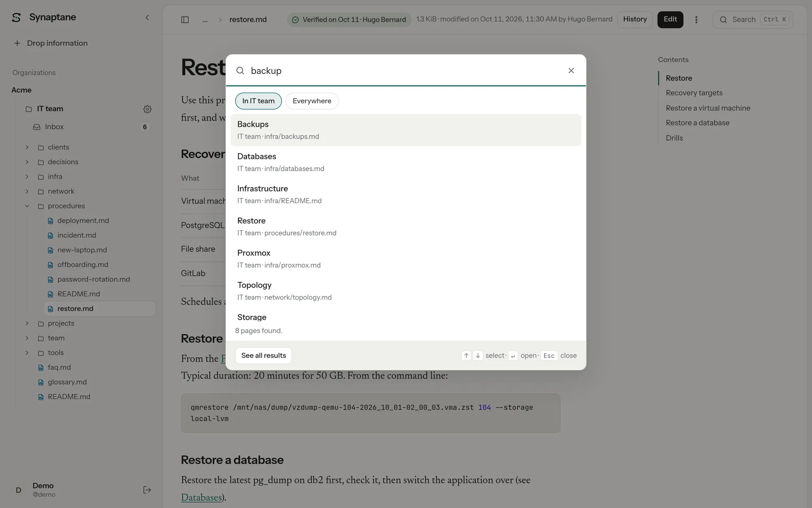Viewport: 812px width, 508px height.
Task: Collapse the sidebar with the left chevron
Action: click(147, 17)
